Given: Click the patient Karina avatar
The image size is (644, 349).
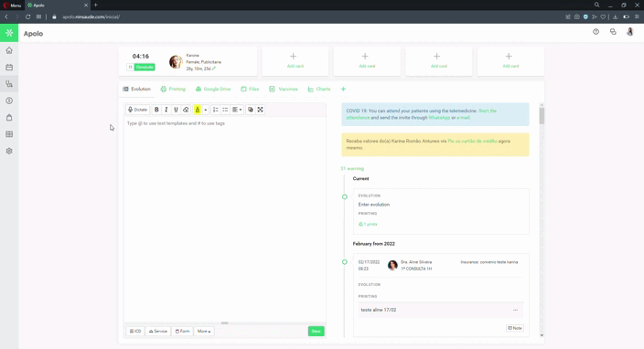Looking at the screenshot, I should pyautogui.click(x=176, y=62).
